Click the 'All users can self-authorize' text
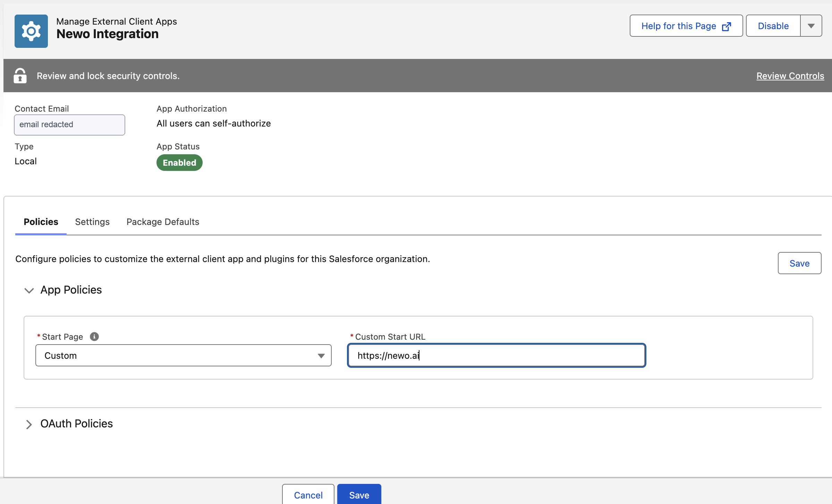The image size is (832, 504). pos(214,123)
